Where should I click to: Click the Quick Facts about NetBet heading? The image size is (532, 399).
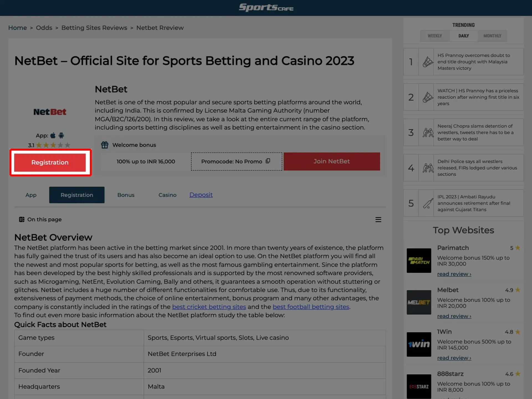[x=60, y=324]
